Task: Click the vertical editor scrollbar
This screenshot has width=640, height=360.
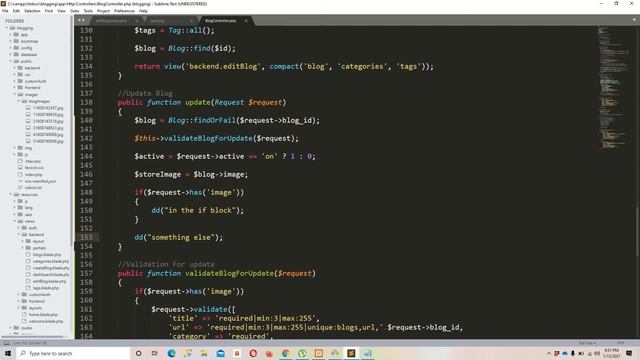Action: [637, 231]
